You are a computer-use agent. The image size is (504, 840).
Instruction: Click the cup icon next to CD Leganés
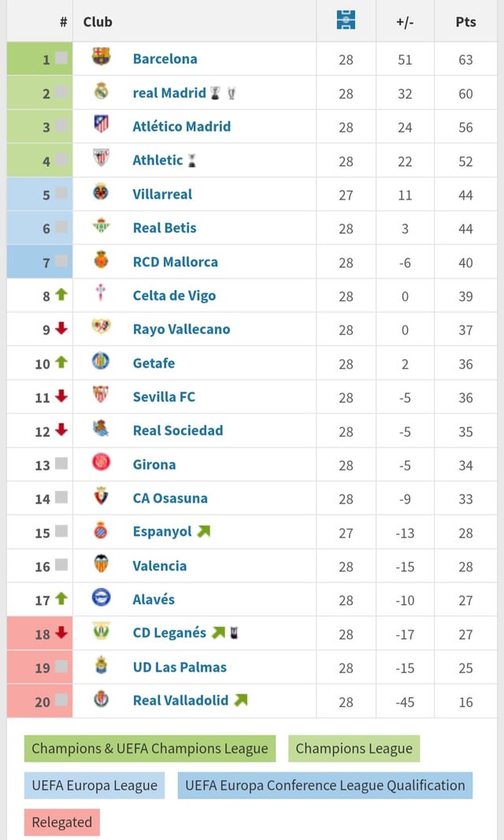tap(234, 632)
